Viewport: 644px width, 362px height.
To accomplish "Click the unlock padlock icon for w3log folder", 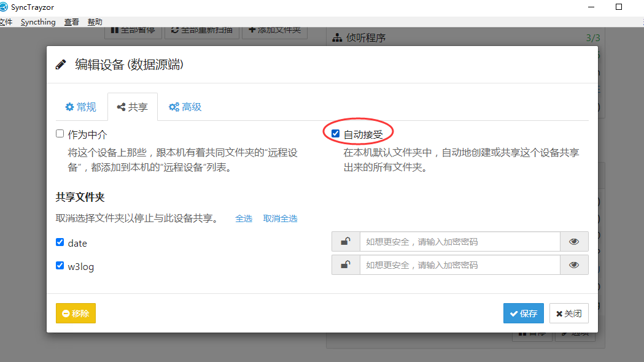I will pyautogui.click(x=346, y=265).
